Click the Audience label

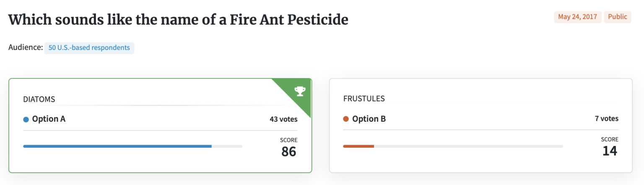26,48
